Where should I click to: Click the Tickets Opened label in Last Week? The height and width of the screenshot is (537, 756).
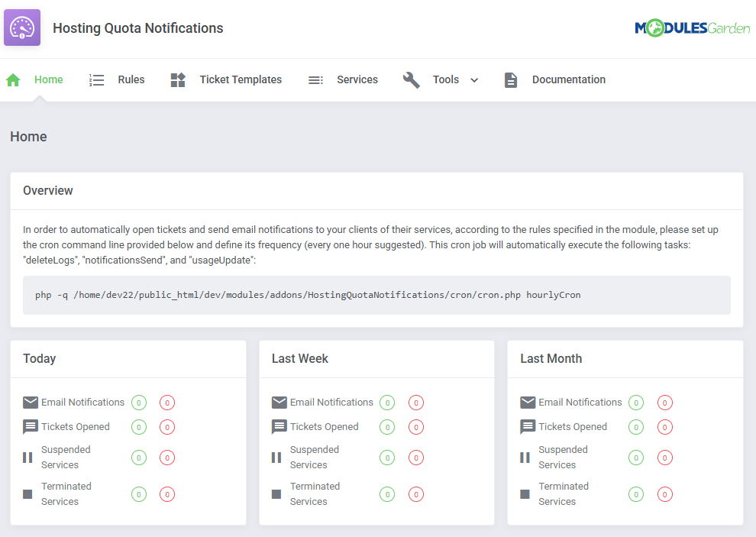[x=324, y=427]
